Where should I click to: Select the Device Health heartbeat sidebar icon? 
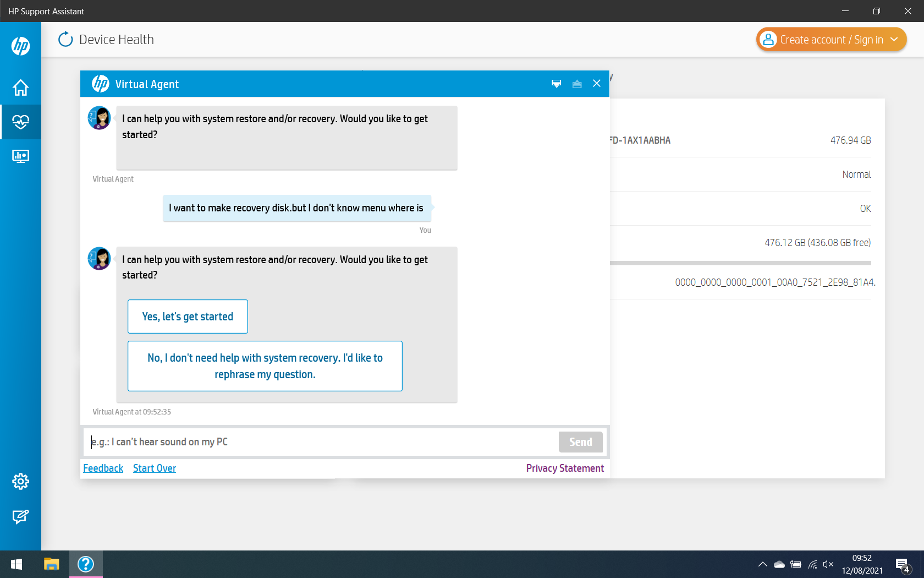pos(20,122)
